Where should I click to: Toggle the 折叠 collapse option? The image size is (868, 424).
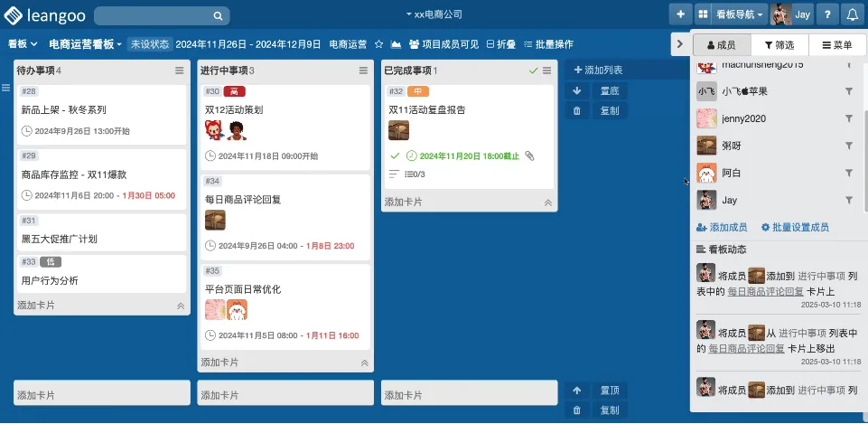501,44
